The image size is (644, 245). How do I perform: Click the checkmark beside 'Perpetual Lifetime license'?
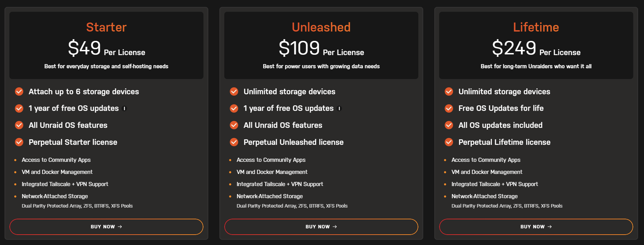[x=449, y=142]
